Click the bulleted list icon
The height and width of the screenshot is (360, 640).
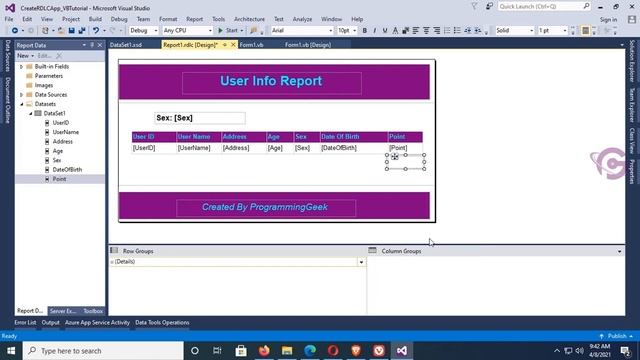coord(457,31)
